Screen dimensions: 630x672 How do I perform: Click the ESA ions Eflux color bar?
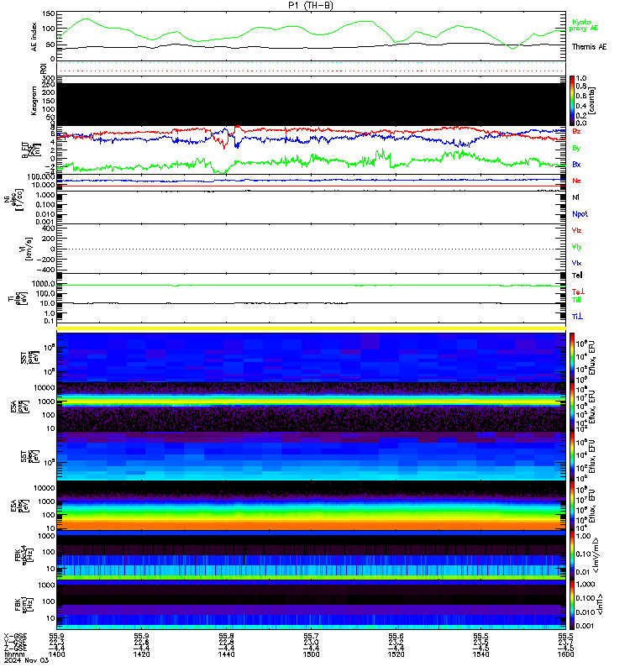(572, 407)
